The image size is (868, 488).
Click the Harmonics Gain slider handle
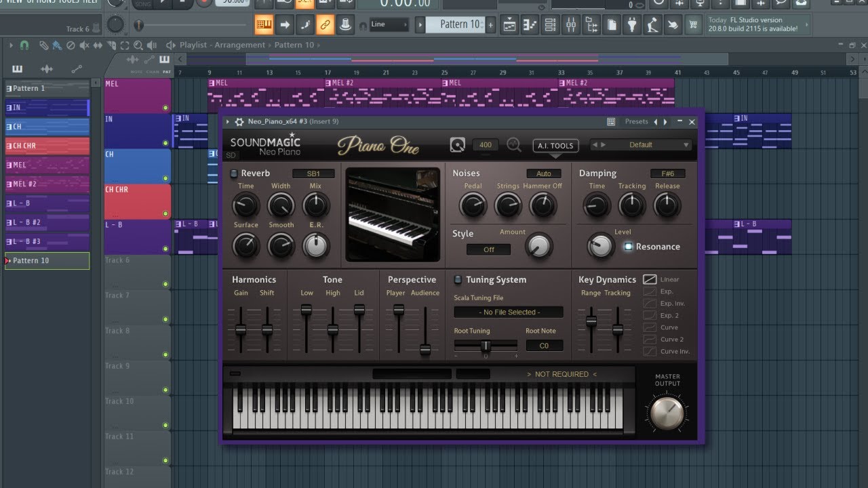[241, 329]
